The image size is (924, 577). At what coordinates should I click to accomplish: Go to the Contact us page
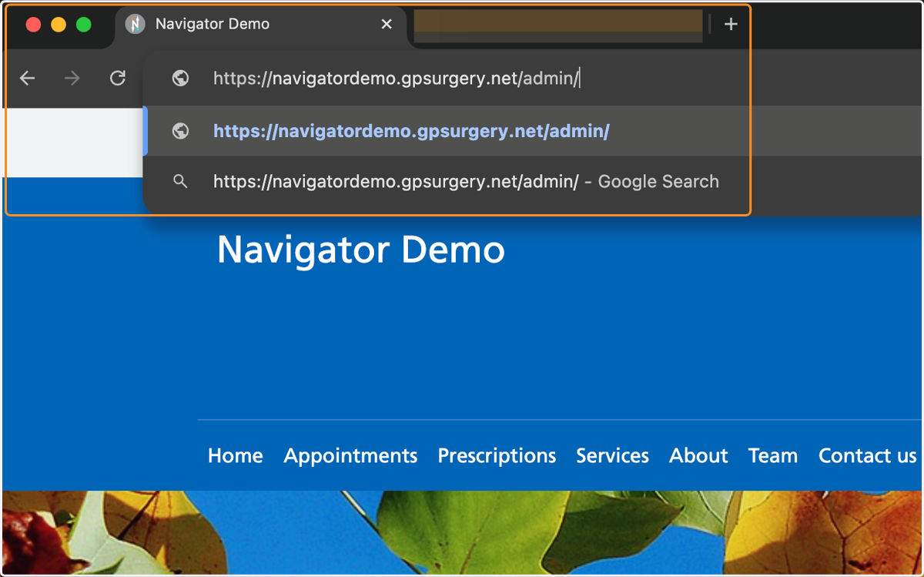pyautogui.click(x=868, y=455)
